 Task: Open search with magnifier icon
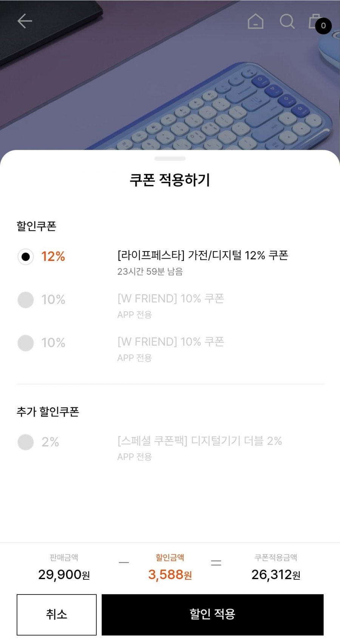(287, 21)
